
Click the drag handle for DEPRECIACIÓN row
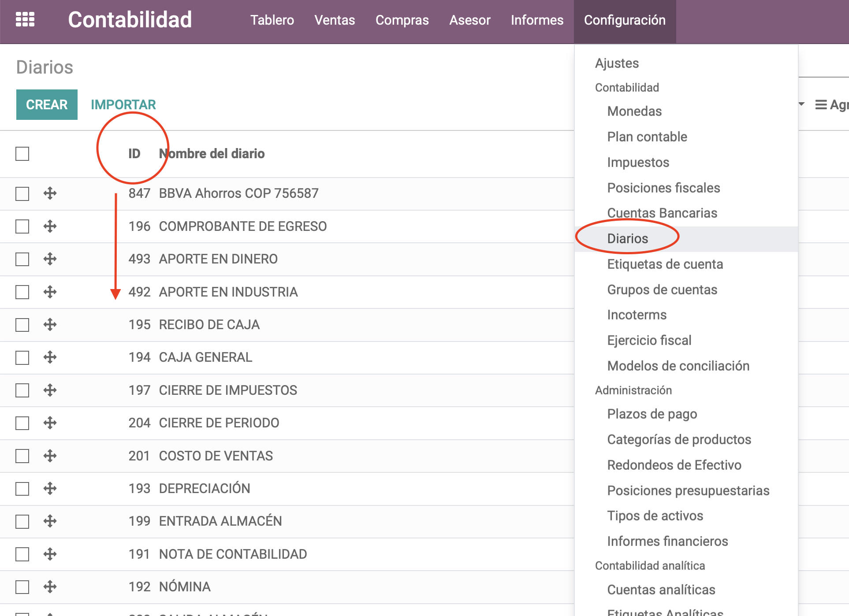[50, 489]
